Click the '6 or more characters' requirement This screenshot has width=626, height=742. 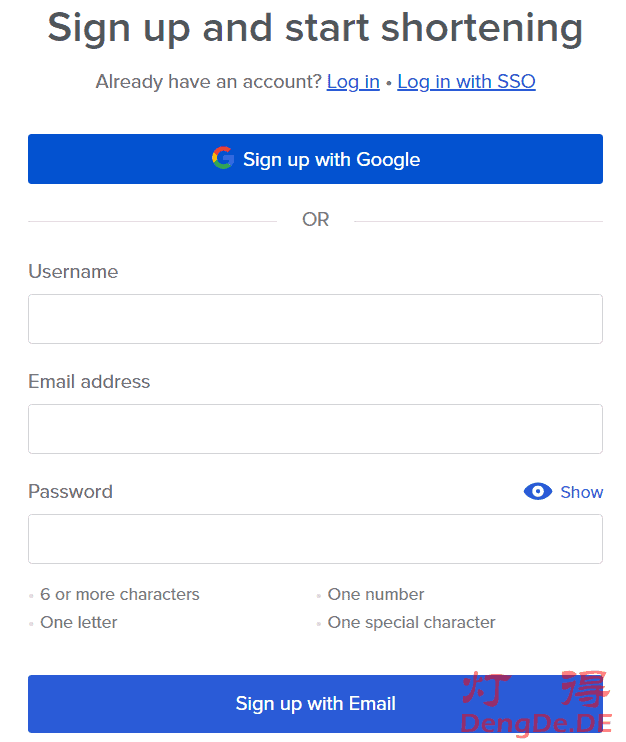120,594
